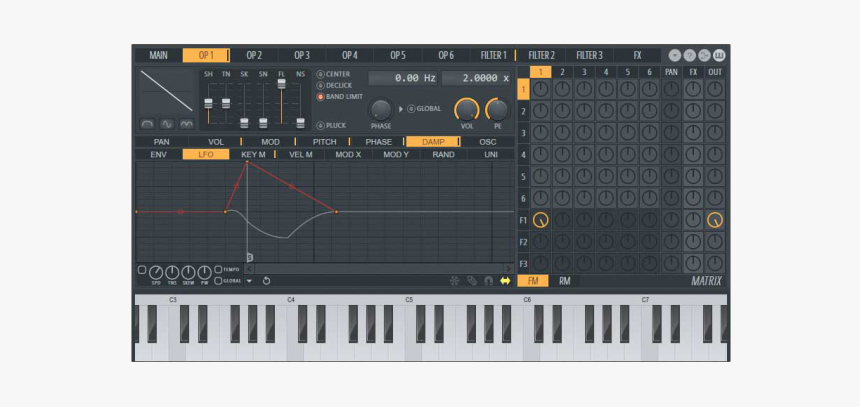Switch to the OP 2 tab
860x407 pixels.
[254, 55]
